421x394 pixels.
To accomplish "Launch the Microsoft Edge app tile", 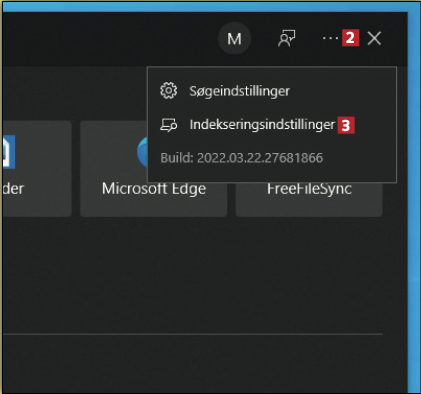I will 154,169.
